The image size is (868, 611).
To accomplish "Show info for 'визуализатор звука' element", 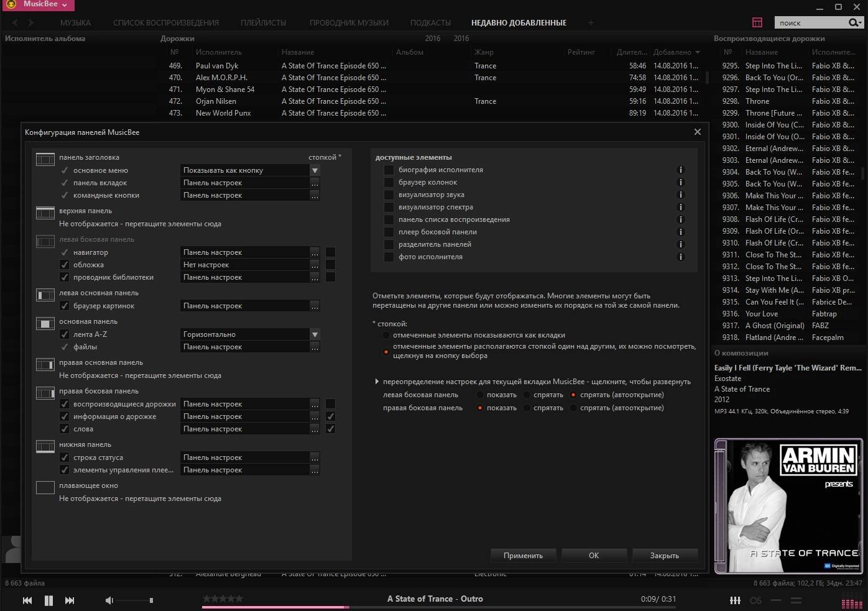I will point(680,195).
